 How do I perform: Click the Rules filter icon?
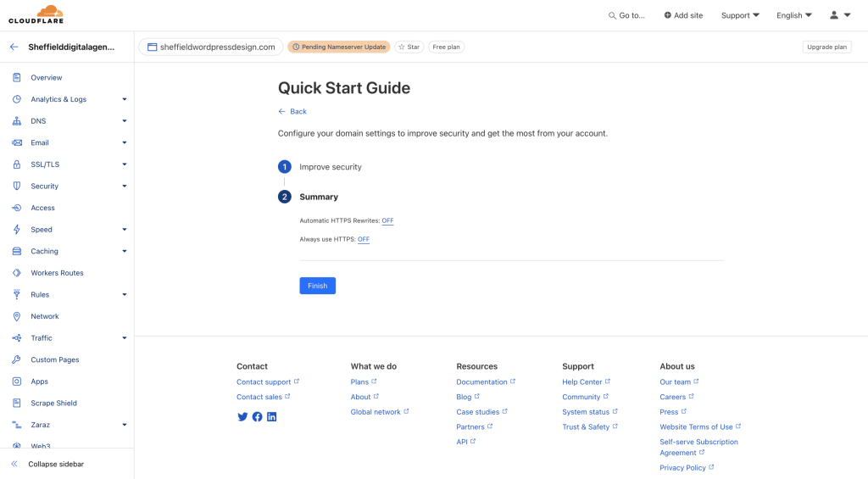click(17, 294)
